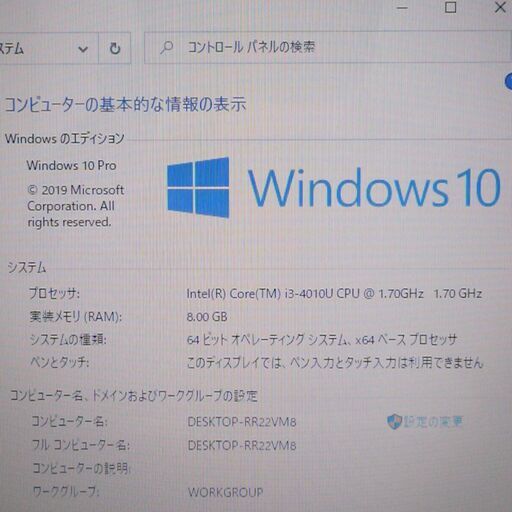
Task: Click the システムの種類 label
Action: (68, 340)
